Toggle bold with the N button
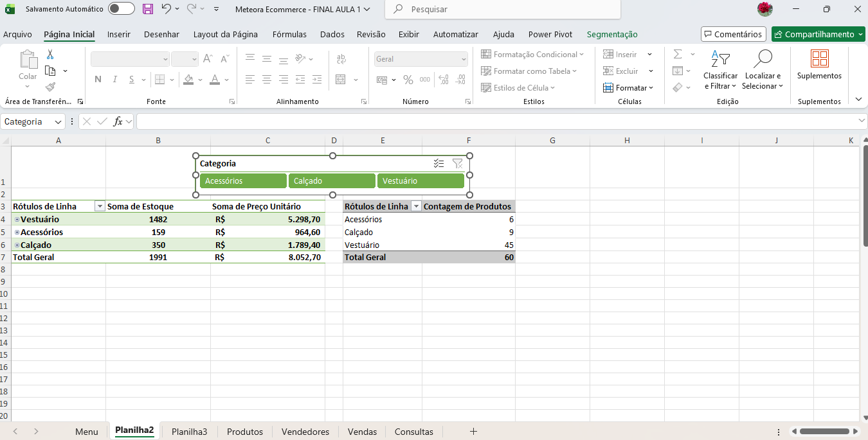The height and width of the screenshot is (440, 868). click(x=98, y=80)
